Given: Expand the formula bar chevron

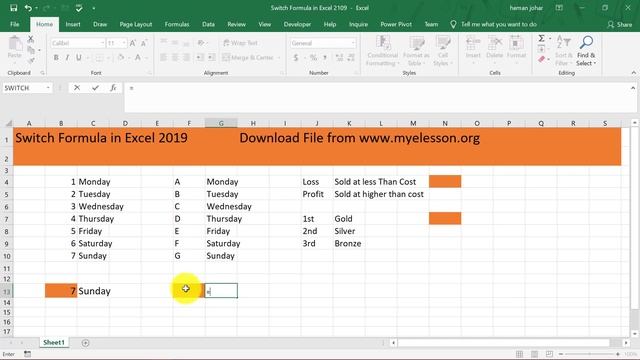Looking at the screenshot, I should click(x=633, y=88).
